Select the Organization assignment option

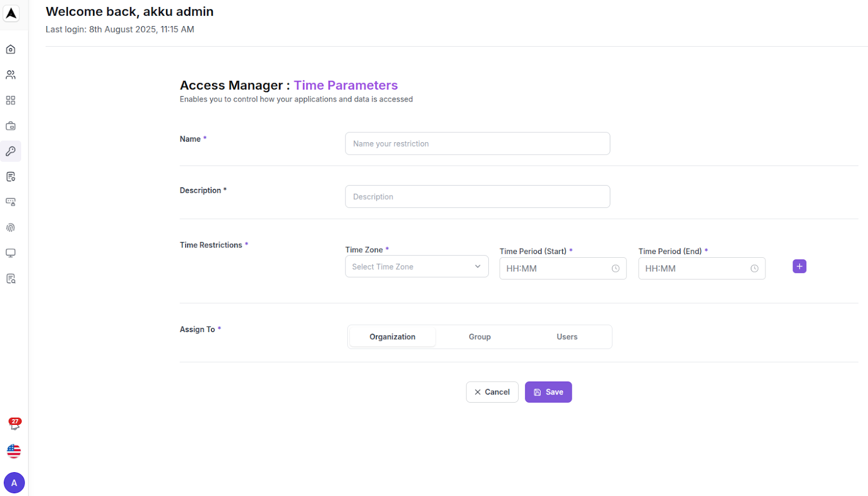[x=392, y=336]
